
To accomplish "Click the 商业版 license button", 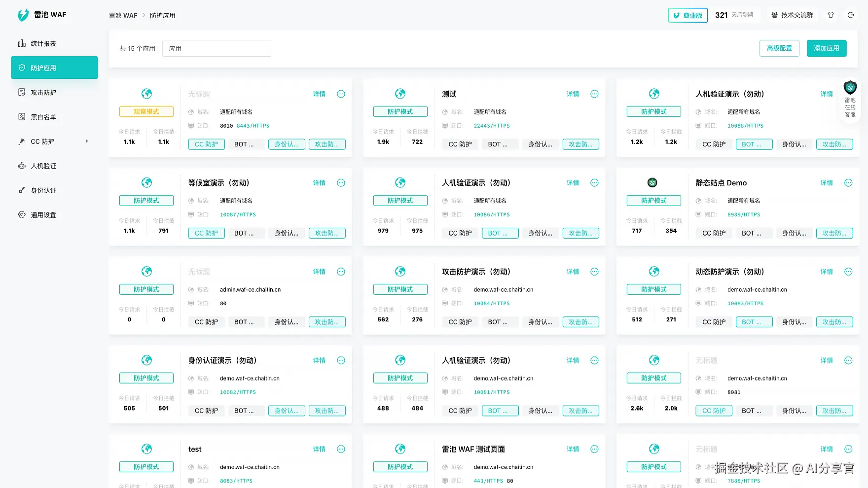I will tap(688, 15).
